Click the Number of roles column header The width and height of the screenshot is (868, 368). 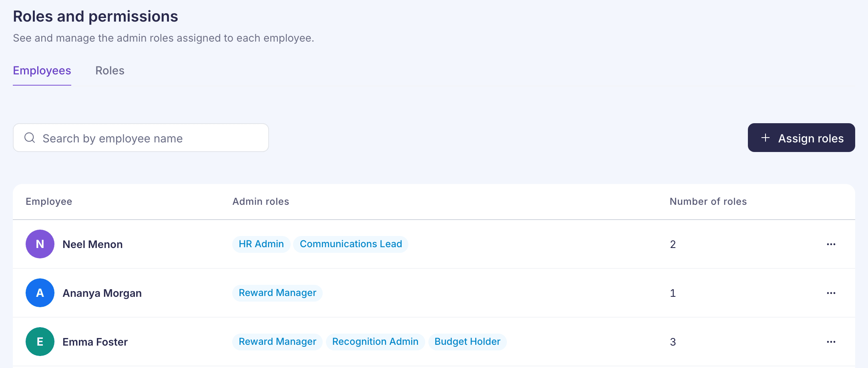[x=708, y=202]
